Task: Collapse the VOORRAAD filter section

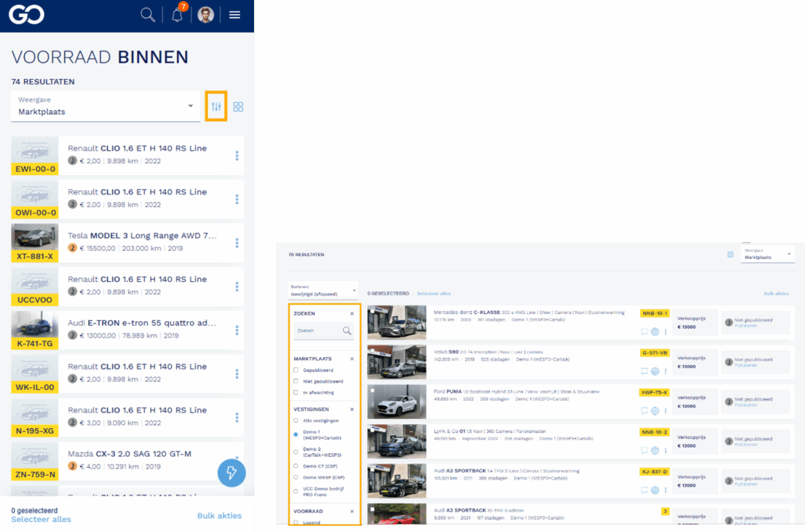Action: (x=352, y=512)
